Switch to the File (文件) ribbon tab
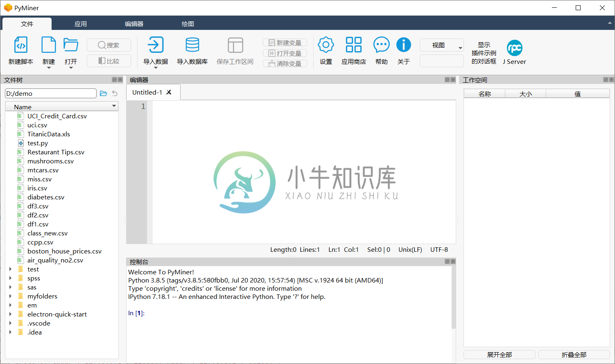The image size is (615, 364). tap(27, 24)
